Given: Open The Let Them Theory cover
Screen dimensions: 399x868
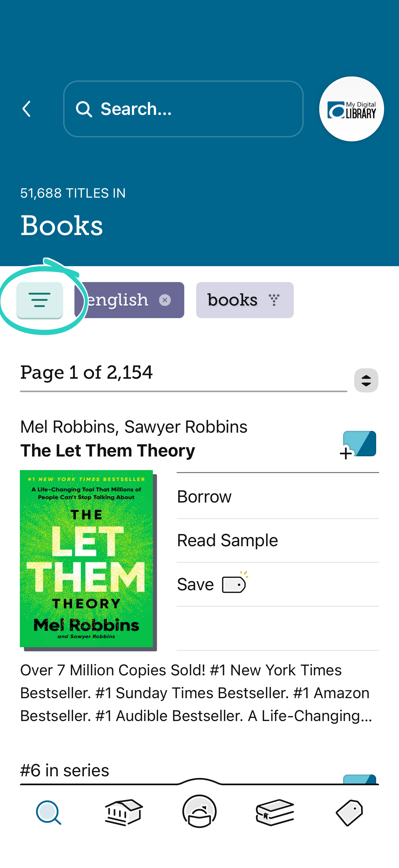Looking at the screenshot, I should pyautogui.click(x=86, y=559).
